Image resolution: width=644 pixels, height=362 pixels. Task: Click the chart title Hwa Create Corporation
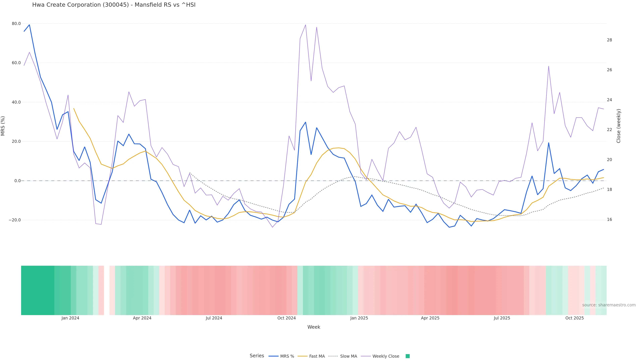[x=114, y=5]
